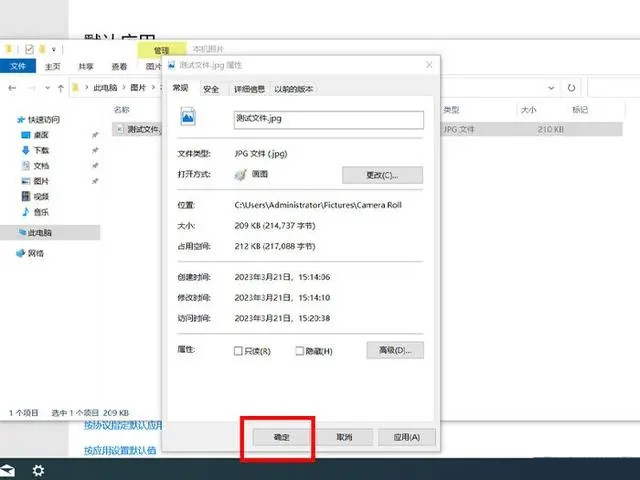Click the folder icon in the Explorer title bar

pos(8,49)
